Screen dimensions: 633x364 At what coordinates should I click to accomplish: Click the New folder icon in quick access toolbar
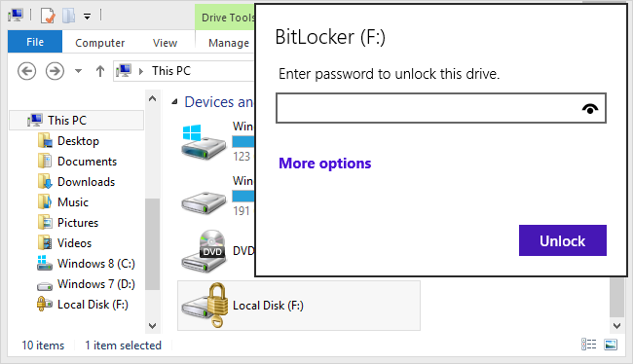[x=68, y=17]
